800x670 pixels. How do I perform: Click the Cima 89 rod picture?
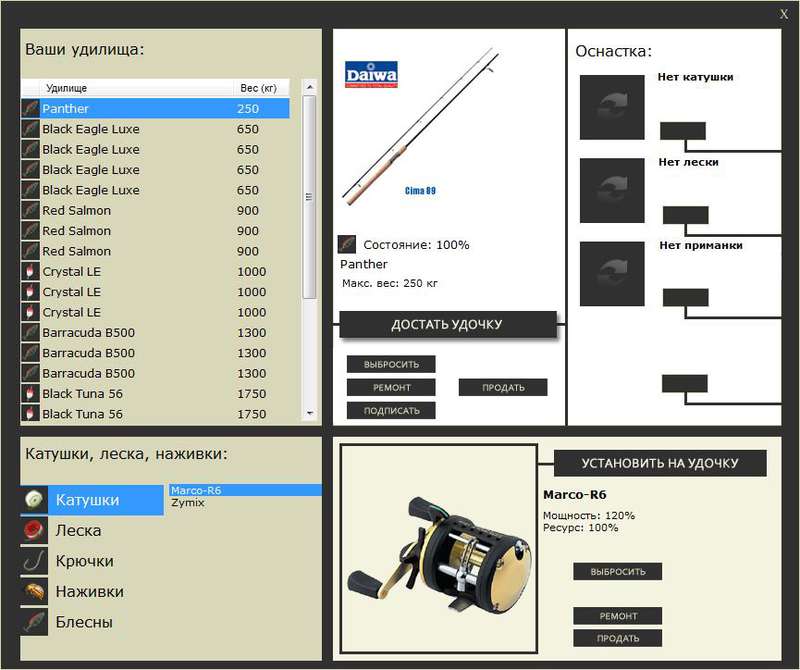coord(420,127)
